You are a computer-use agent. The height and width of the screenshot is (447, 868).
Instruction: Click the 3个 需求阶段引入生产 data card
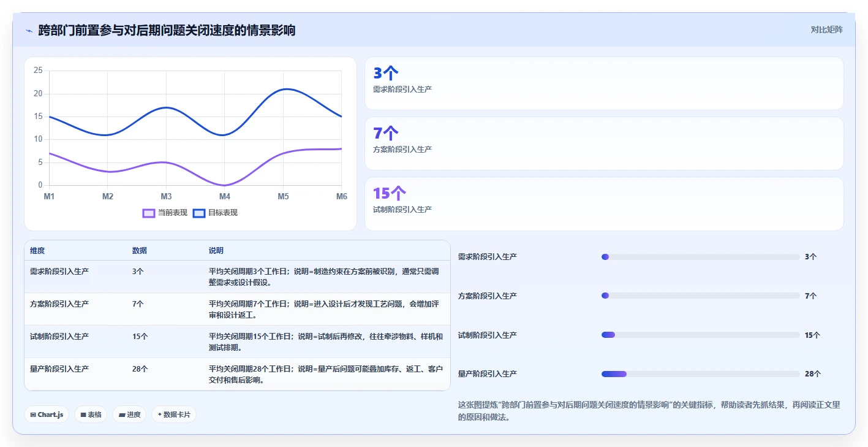tap(604, 83)
